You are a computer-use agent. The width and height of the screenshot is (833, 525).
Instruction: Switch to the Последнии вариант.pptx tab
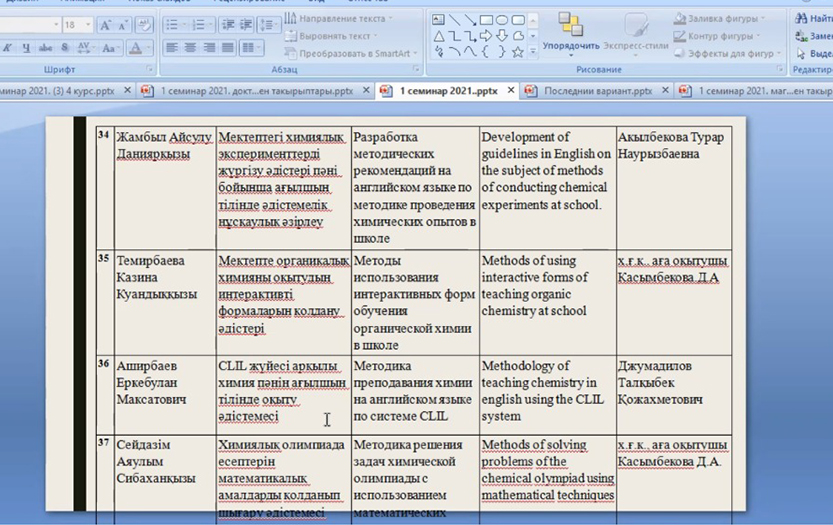click(x=596, y=90)
